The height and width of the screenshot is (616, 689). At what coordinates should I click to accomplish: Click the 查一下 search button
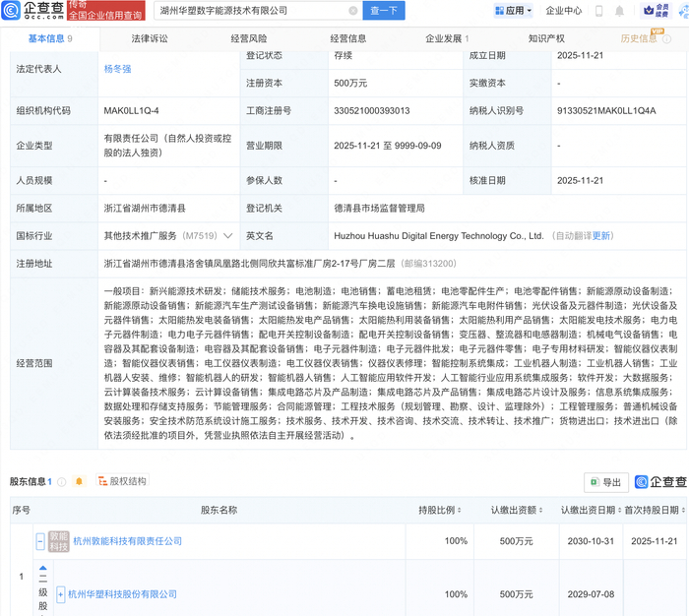click(386, 11)
